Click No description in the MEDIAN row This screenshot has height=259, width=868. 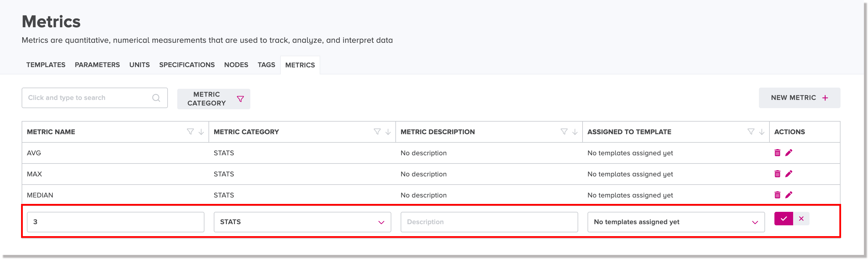[x=423, y=195]
